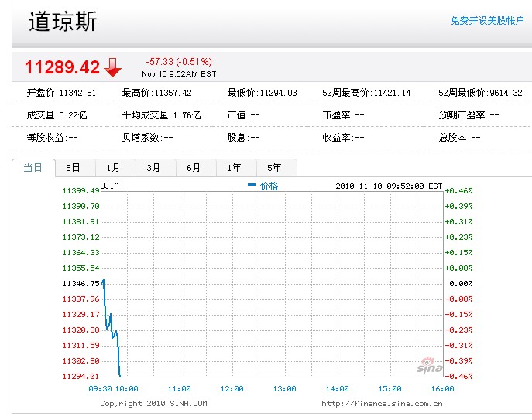
Task: Click the chart date 2010-11-10 09:52:00 EST
Action: 389,186
